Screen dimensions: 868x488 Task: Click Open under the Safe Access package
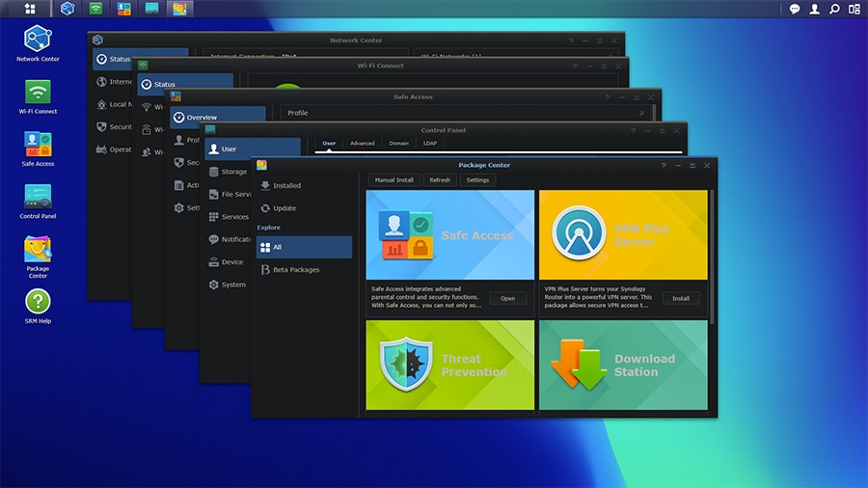(x=507, y=298)
